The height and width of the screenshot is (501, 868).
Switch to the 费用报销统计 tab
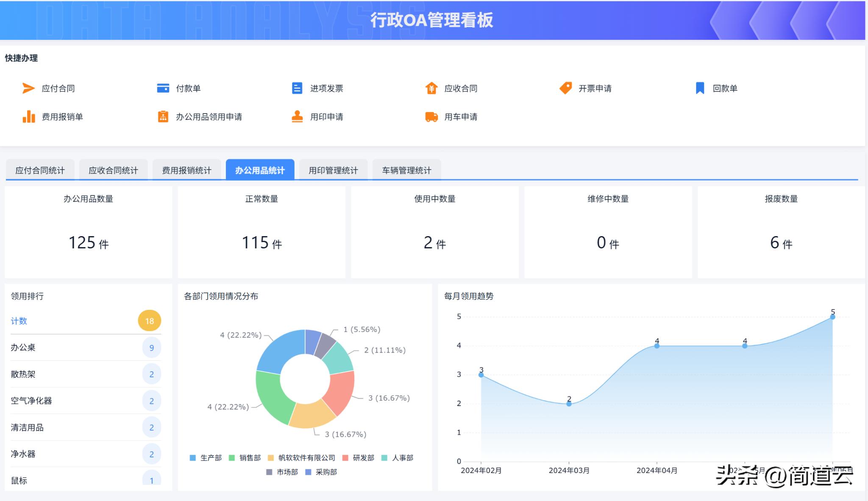(187, 170)
